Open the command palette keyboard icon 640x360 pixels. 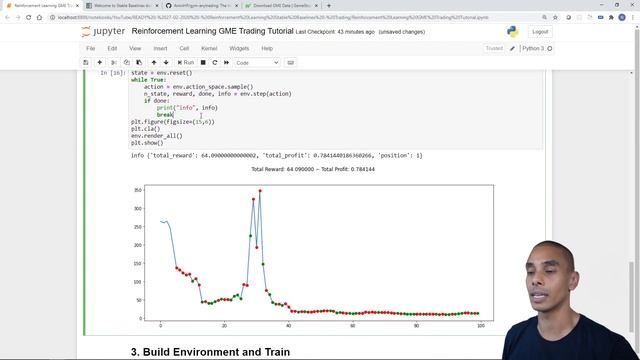(291, 62)
